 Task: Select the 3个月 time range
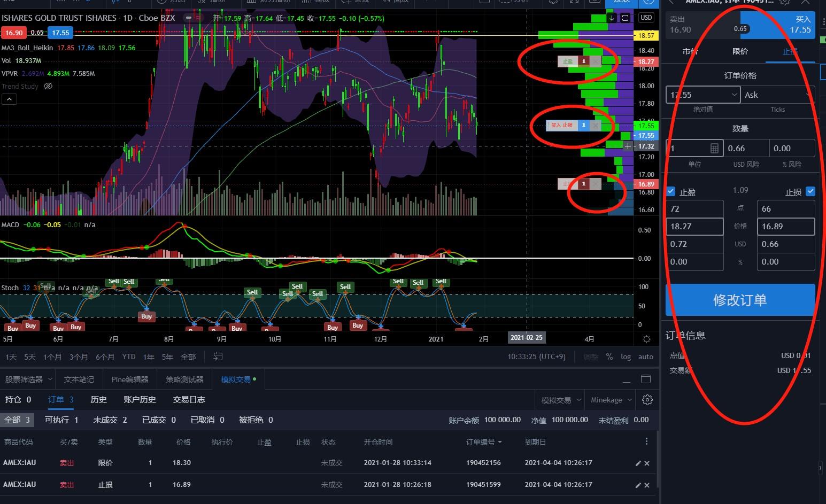pyautogui.click(x=79, y=356)
